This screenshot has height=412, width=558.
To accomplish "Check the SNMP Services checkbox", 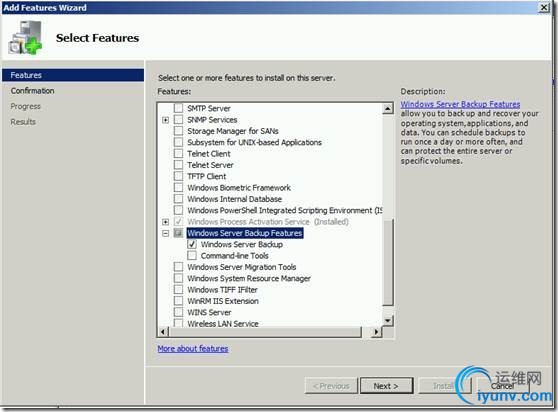I will (178, 120).
